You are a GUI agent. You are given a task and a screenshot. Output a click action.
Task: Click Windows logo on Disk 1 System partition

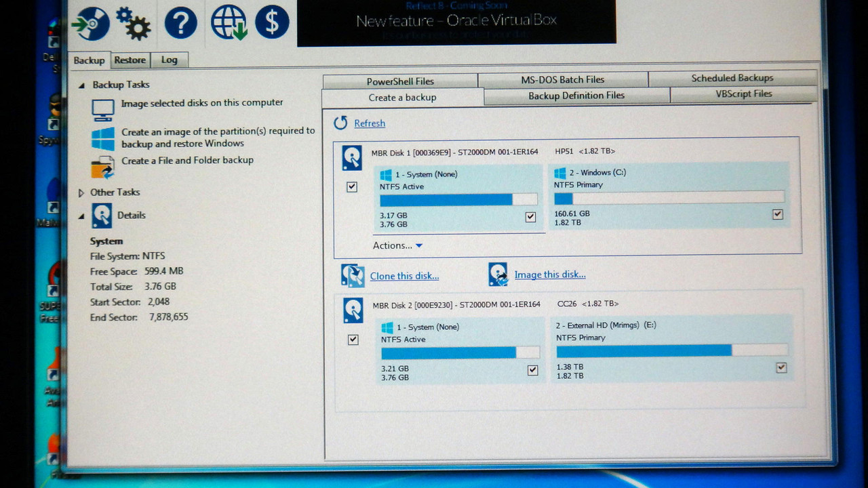[x=387, y=175]
